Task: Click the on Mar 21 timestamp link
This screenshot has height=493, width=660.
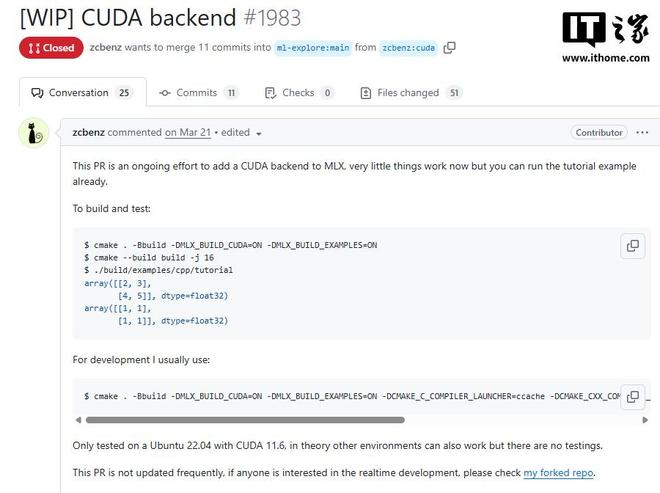Action: coord(188,132)
